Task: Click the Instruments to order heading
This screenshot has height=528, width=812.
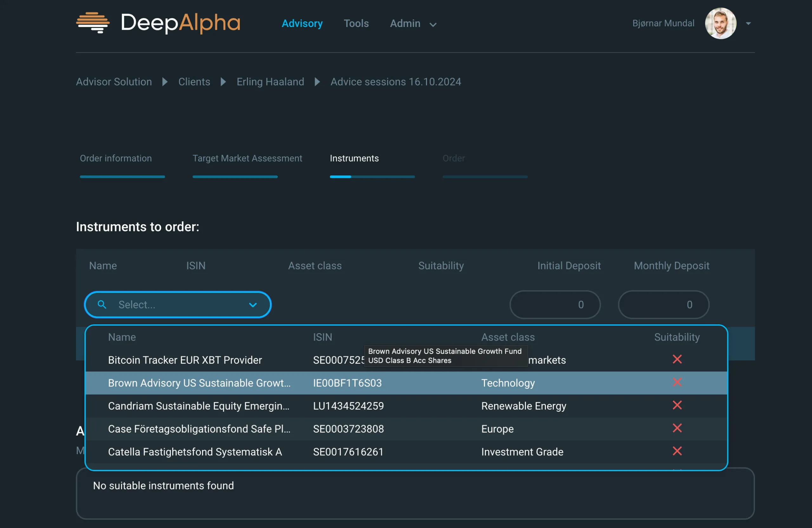Action: tap(137, 226)
